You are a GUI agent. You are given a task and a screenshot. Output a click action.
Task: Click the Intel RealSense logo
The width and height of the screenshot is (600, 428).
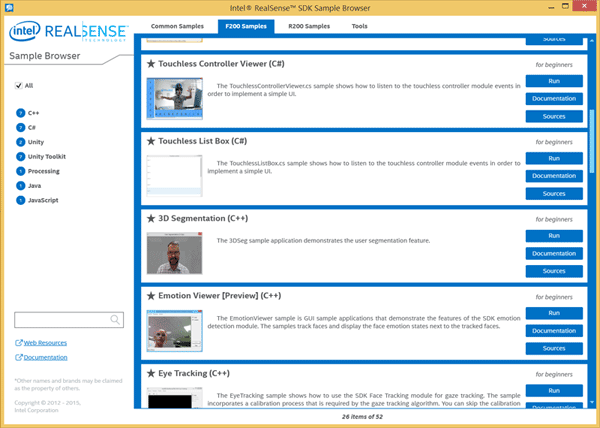(69, 31)
